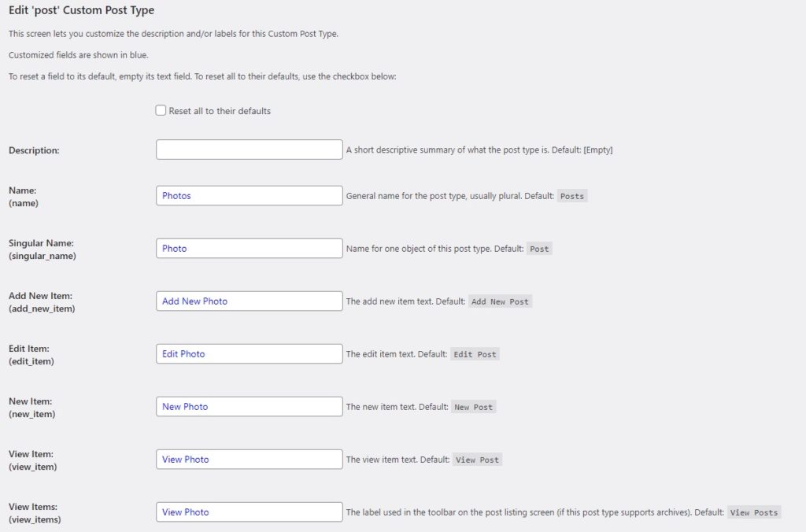
Task: Select the Singular Name field with 'Photo'
Action: [x=250, y=248]
